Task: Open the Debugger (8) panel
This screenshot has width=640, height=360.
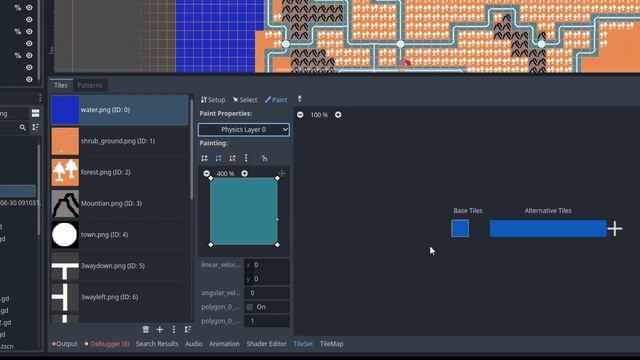Action: (107, 344)
